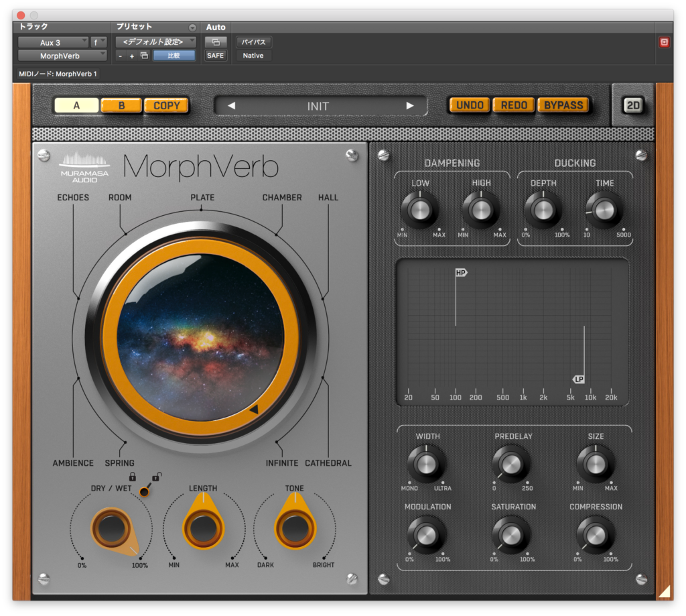The width and height of the screenshot is (686, 616).
Task: Click the INIT preset name display
Action: 320,106
